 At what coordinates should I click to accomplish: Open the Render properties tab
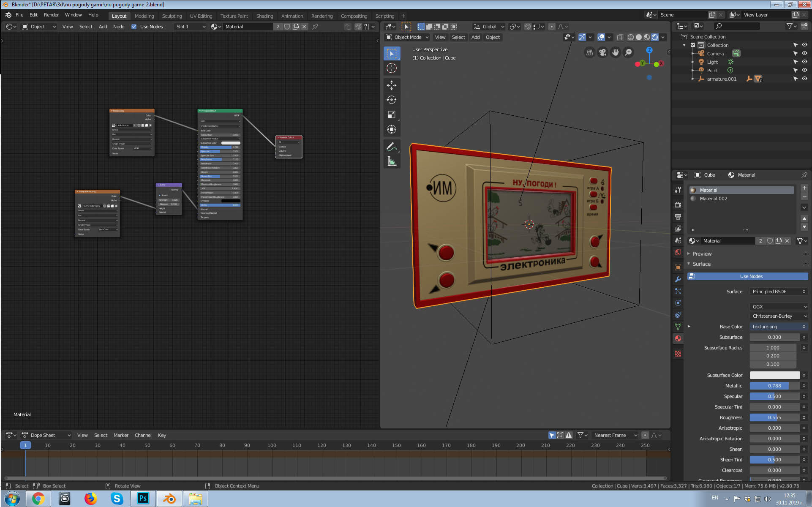(x=678, y=204)
